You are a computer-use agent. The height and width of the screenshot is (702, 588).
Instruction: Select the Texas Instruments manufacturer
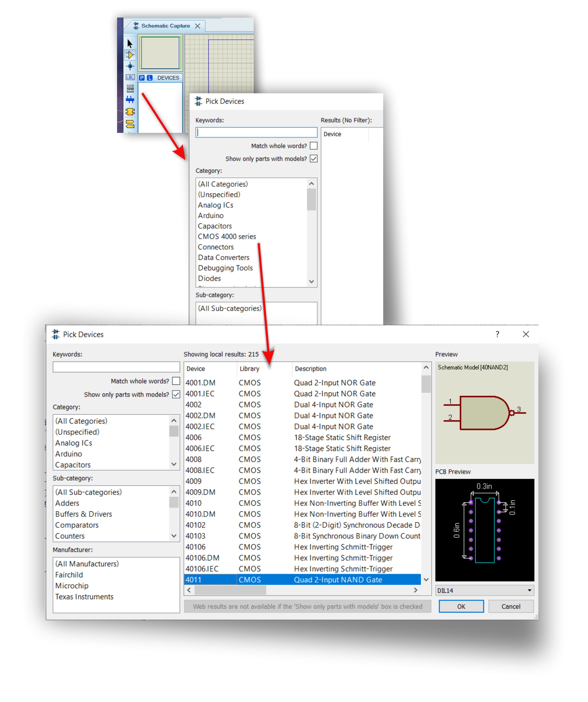[x=84, y=597]
